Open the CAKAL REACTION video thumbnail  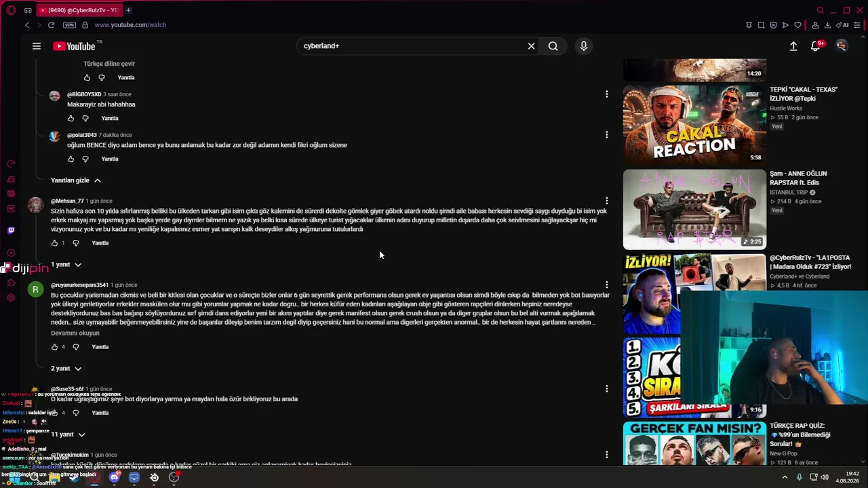click(x=694, y=125)
